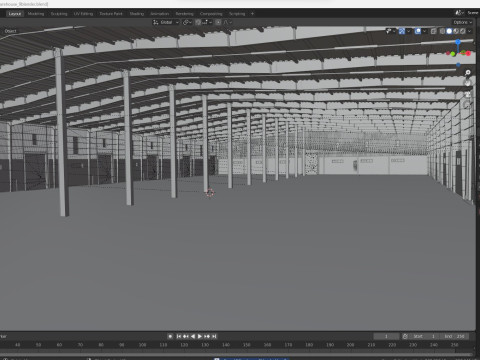480x360 pixels.
Task: Open the Options dropdown in the viewport
Action: pyautogui.click(x=463, y=22)
